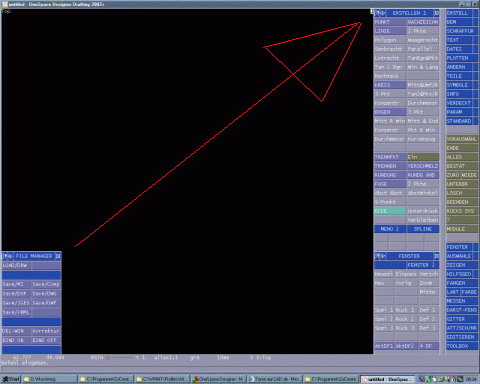Click the pin icon in ERSTELLEN 1 header
The width and height of the screenshot is (480, 384).
[x=377, y=13]
